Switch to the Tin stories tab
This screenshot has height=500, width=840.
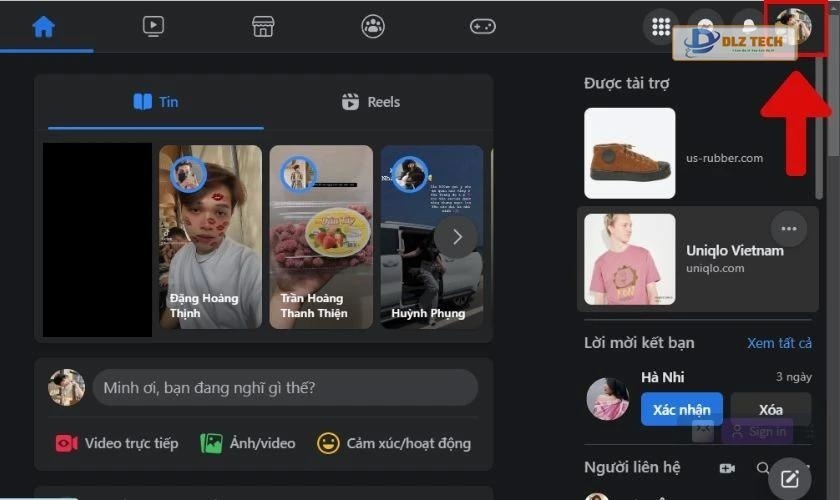[156, 102]
